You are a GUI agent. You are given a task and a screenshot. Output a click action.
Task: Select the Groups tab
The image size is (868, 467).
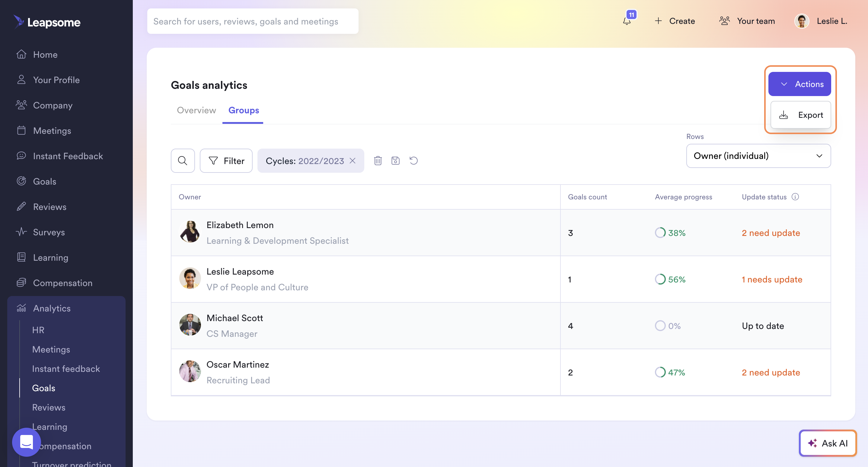click(243, 110)
